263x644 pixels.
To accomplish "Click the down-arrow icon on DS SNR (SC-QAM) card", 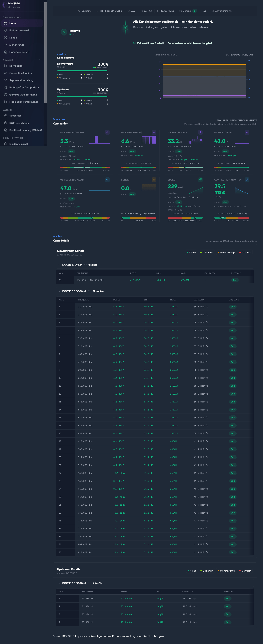I will click(200, 132).
